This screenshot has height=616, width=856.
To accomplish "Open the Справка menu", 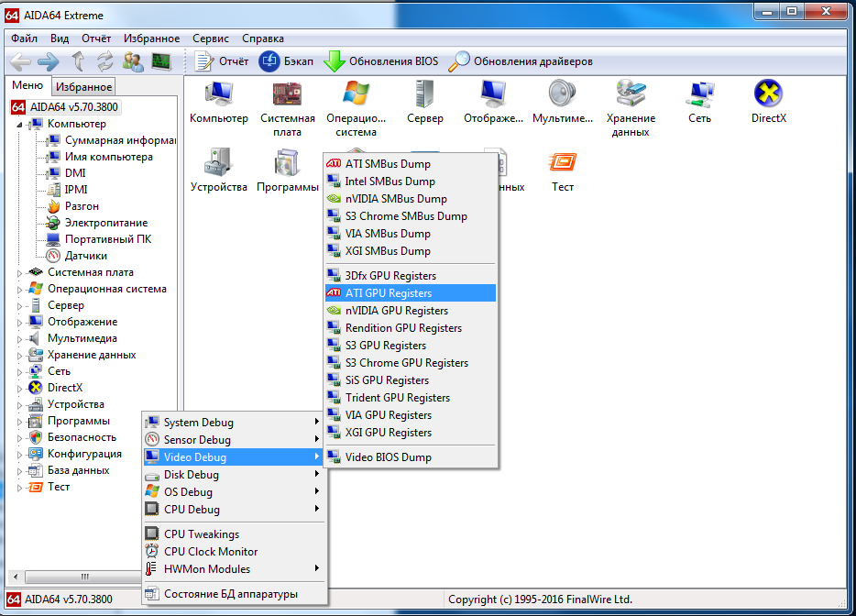I will click(263, 38).
